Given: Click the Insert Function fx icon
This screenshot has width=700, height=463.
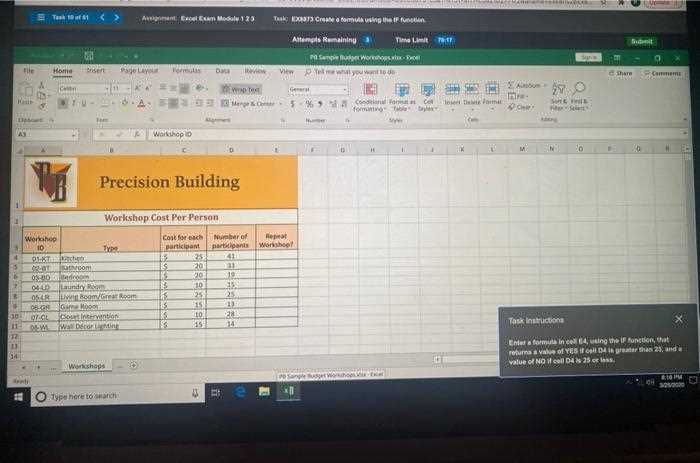Looking at the screenshot, I should 136,134.
